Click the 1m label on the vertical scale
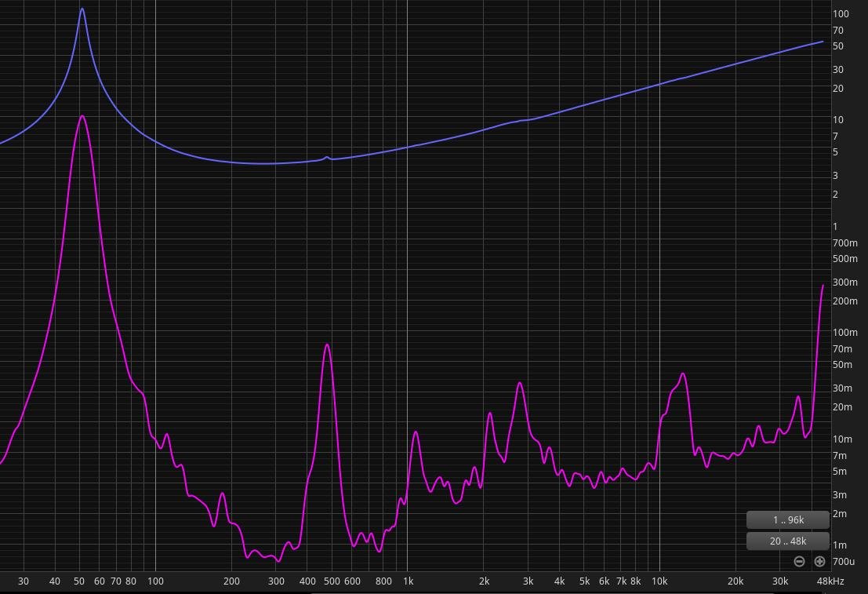 point(839,545)
